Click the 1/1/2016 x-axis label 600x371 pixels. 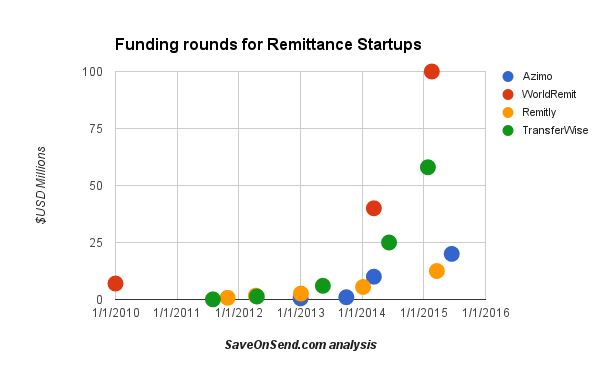[486, 313]
